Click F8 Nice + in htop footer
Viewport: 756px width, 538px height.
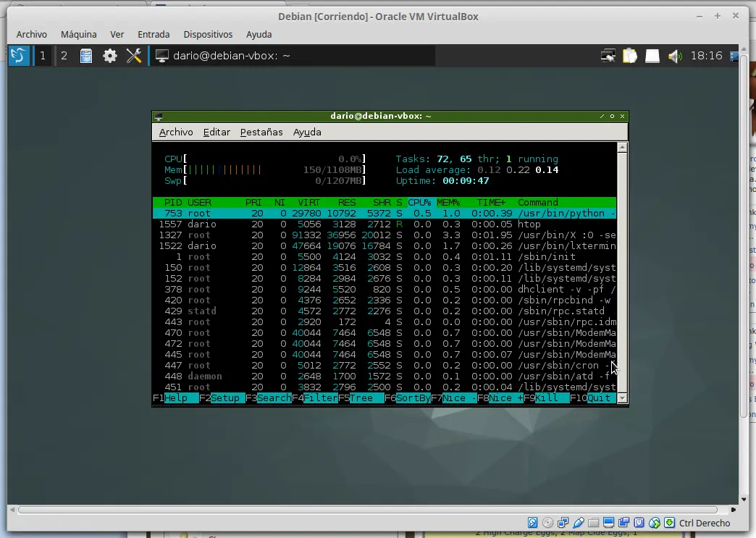click(500, 398)
